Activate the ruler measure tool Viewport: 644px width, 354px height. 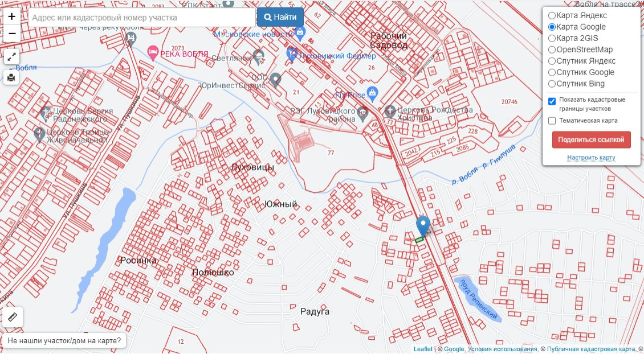tap(13, 317)
